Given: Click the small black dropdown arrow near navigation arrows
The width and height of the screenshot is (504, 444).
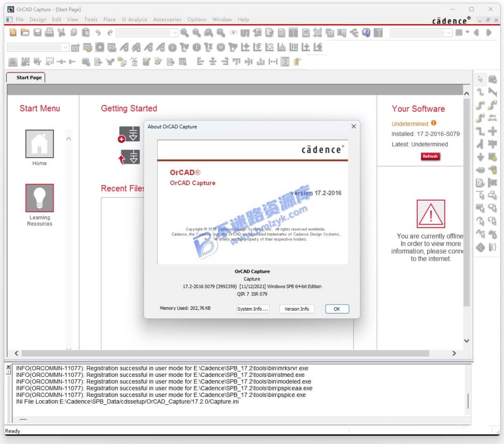Looking at the screenshot, I should (467, 32).
